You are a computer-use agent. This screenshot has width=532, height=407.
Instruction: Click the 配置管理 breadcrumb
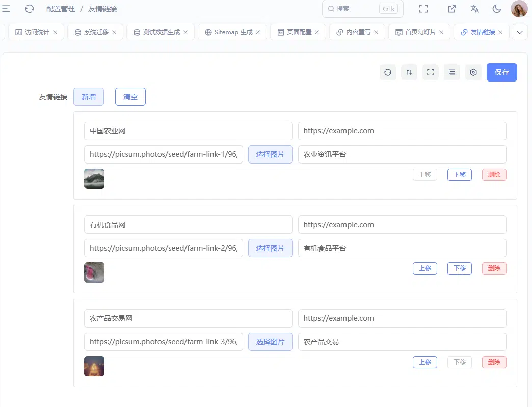tap(61, 9)
